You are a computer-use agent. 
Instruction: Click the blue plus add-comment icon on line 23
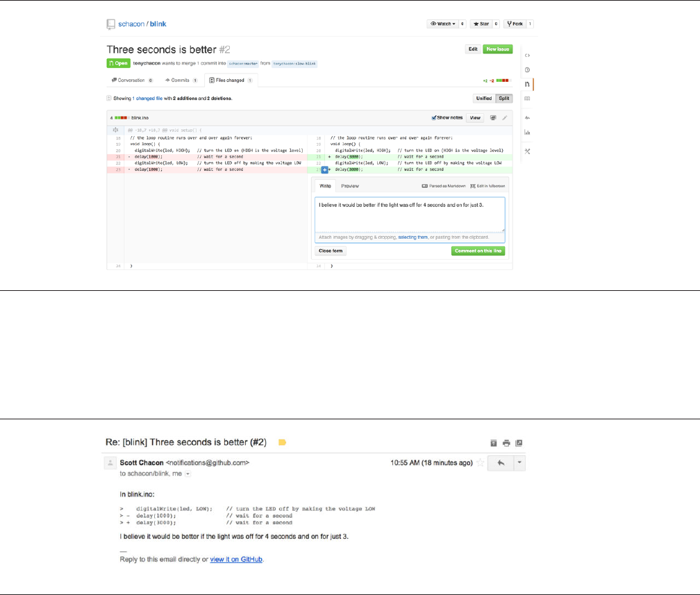pos(324,169)
